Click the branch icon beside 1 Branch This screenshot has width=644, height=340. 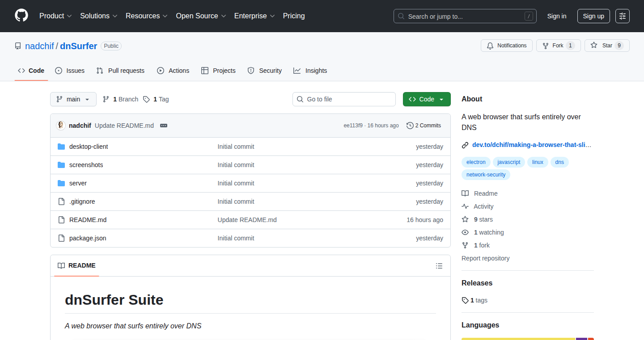click(x=106, y=99)
